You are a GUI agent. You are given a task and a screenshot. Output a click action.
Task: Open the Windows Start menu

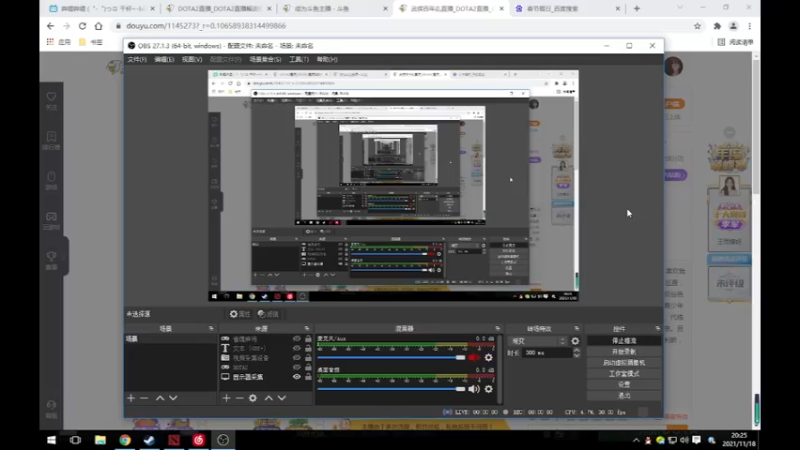[x=51, y=440]
